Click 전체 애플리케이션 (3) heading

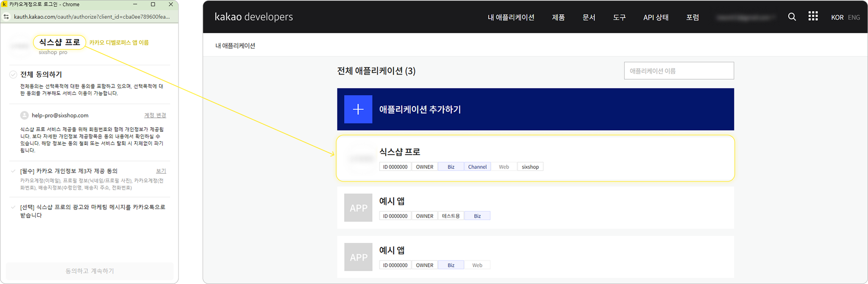(376, 71)
